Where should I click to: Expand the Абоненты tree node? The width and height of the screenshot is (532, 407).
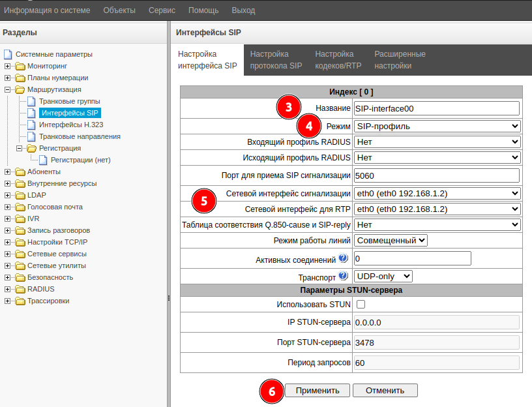point(8,172)
